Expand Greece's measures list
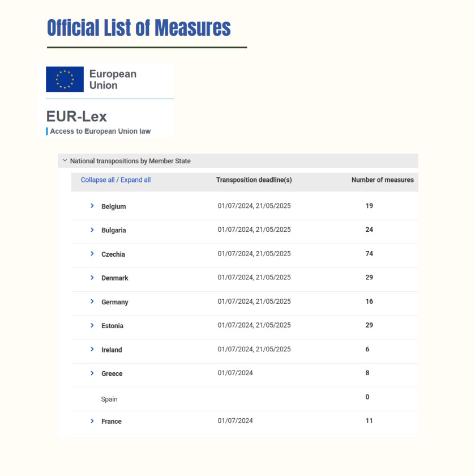 pos(92,373)
